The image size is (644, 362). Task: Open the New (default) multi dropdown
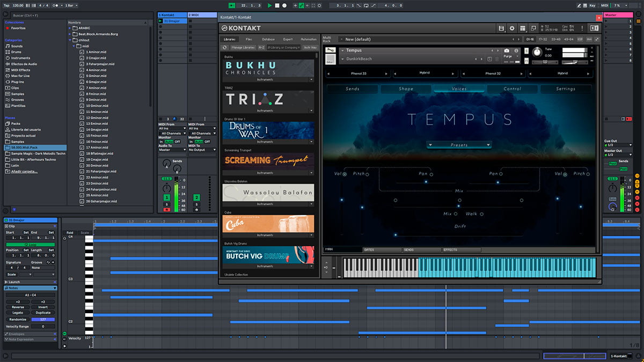tap(429, 39)
